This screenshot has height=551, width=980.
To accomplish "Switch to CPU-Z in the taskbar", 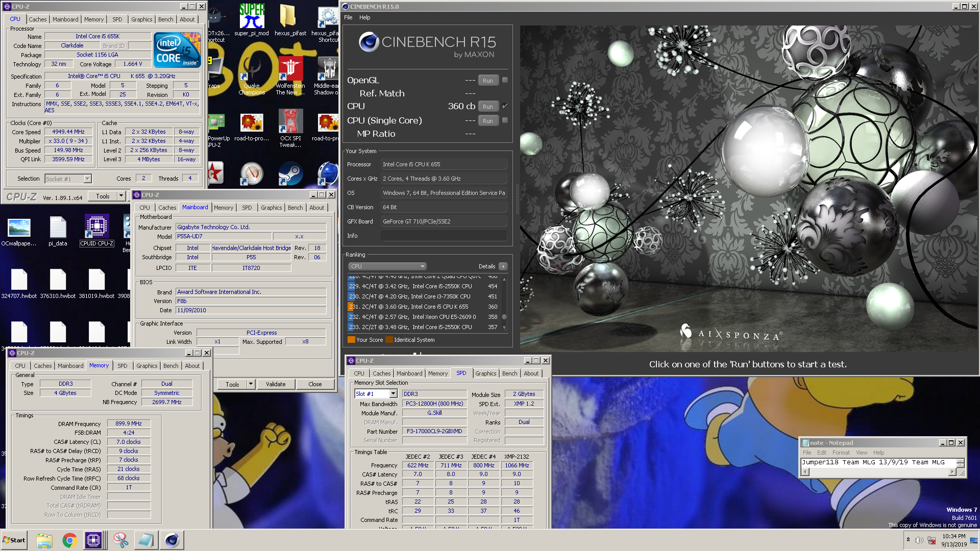I will pos(94,540).
